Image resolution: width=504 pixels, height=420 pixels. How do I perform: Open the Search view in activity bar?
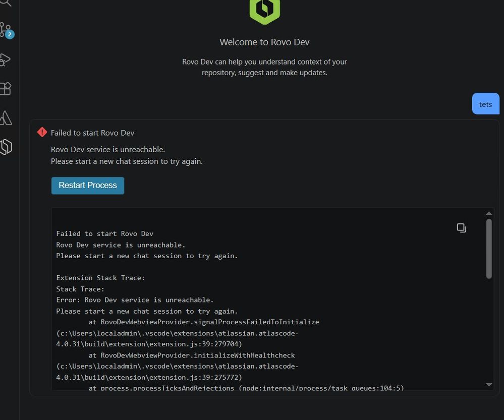[x=6, y=3]
